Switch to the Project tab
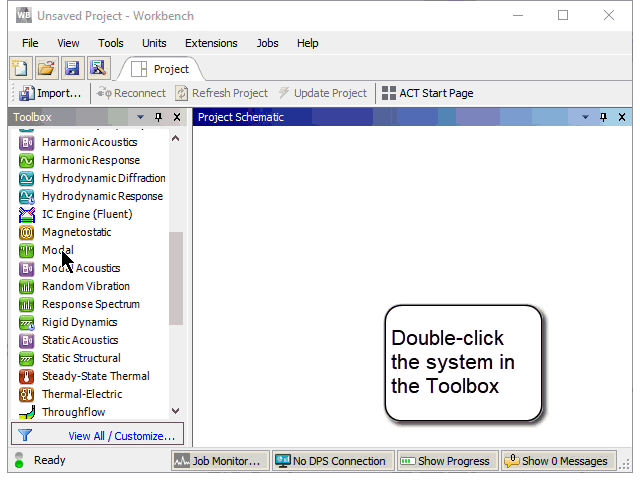The height and width of the screenshot is (480, 640). click(161, 69)
